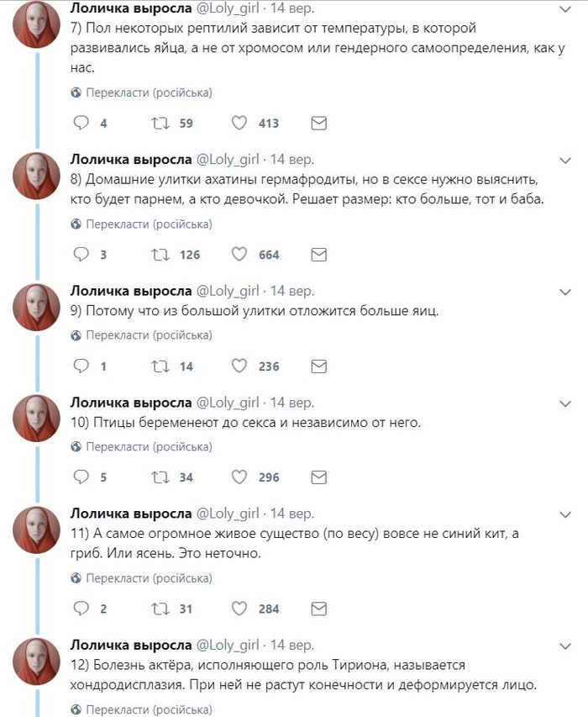Like the tweet with 664 likes
588x717 pixels.
pos(239,254)
